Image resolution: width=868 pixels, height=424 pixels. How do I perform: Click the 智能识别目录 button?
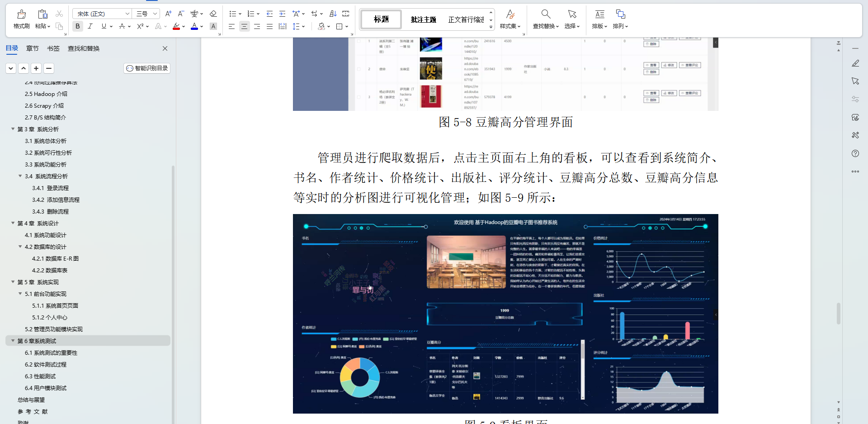[147, 68]
